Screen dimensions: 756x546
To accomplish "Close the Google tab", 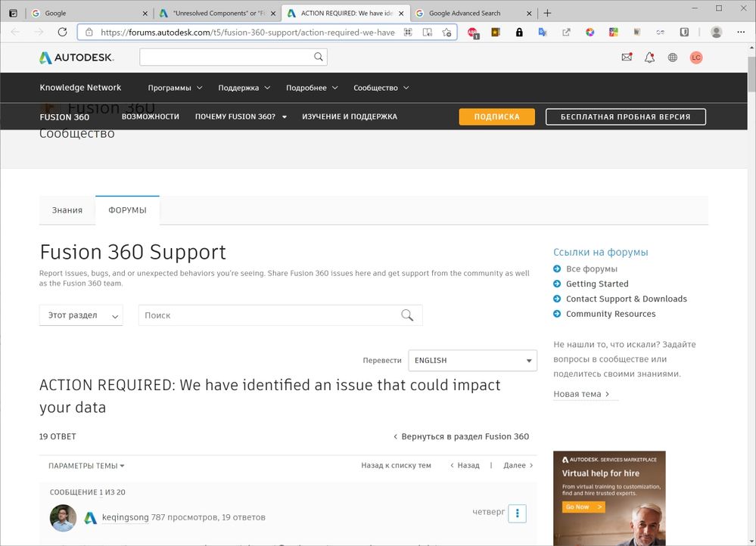I will [x=145, y=14].
